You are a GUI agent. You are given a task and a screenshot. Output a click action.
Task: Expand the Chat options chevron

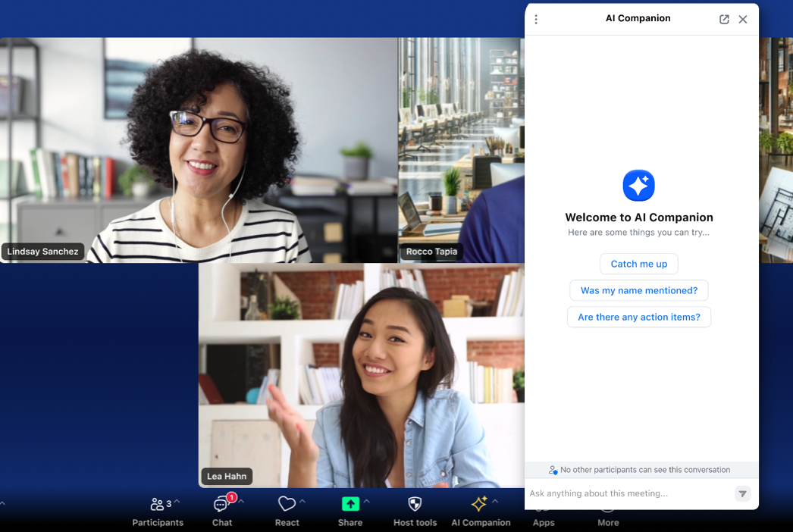(x=241, y=501)
